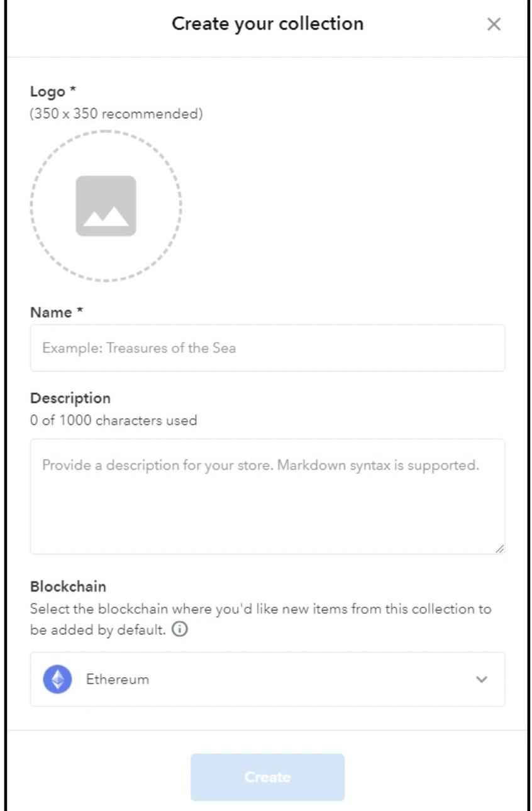Grab the Description box resize handle
The width and height of the screenshot is (532, 811).
499,549
